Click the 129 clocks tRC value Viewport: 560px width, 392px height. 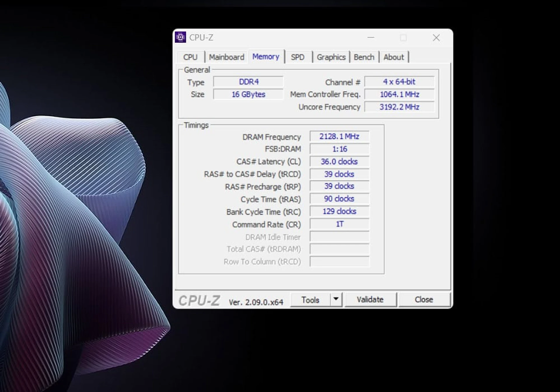339,211
